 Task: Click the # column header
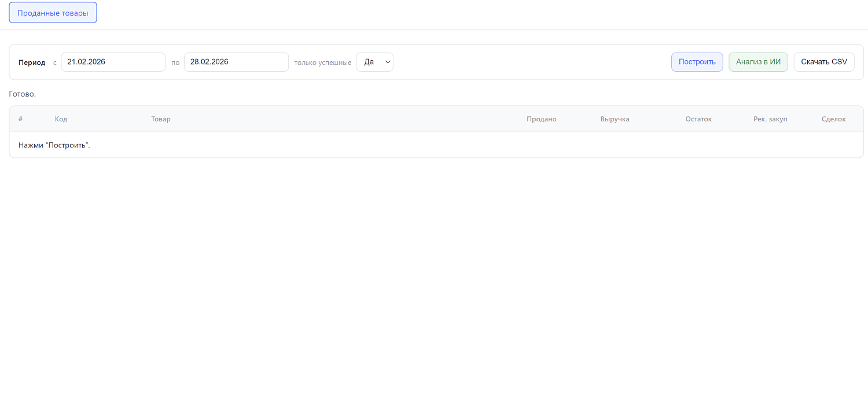[21, 119]
